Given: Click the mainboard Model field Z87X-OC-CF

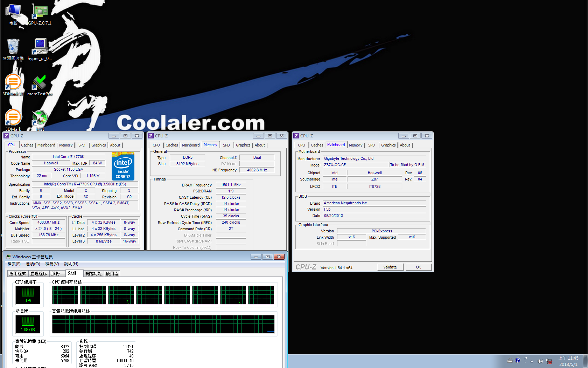Looking at the screenshot, I should [356, 165].
